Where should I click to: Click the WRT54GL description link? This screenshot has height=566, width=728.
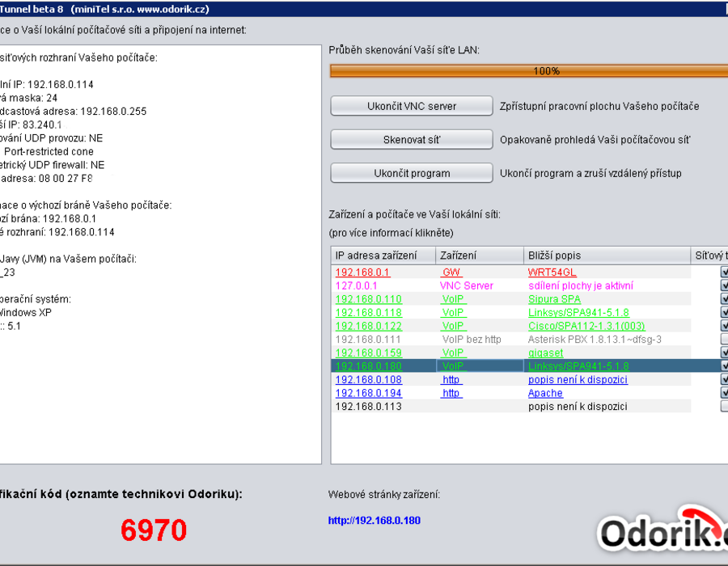pyautogui.click(x=552, y=272)
